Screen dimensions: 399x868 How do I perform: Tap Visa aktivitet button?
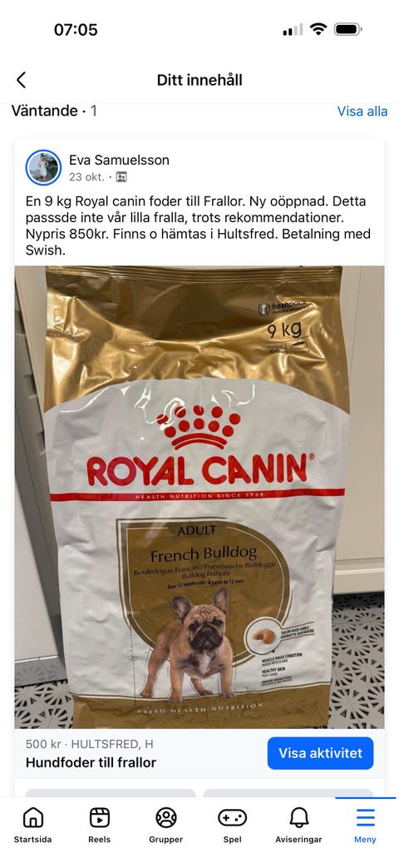tap(321, 753)
